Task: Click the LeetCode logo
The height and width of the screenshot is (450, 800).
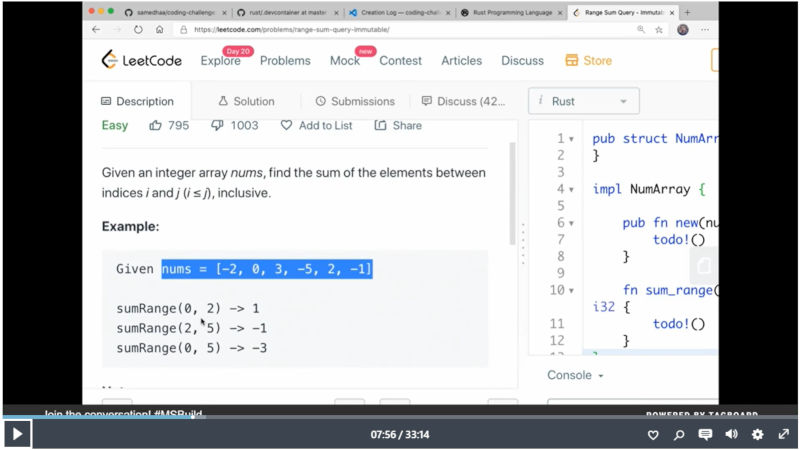Action: click(x=141, y=60)
